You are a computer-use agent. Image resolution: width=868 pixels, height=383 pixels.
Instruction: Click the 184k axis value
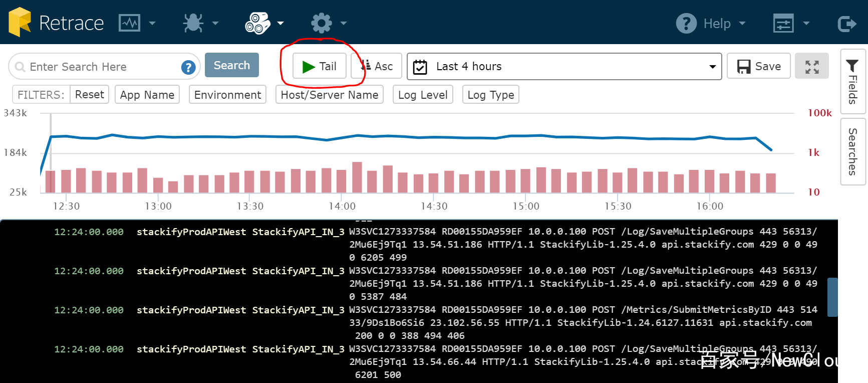pyautogui.click(x=16, y=152)
